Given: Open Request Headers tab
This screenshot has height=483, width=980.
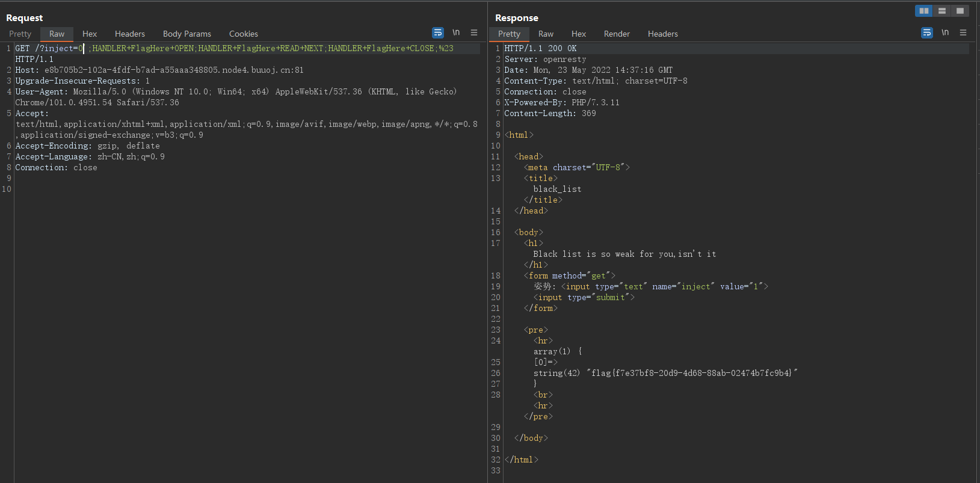Looking at the screenshot, I should (x=130, y=34).
